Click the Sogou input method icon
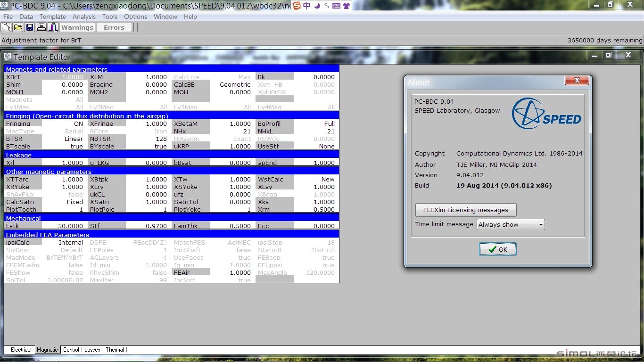This screenshot has height=362, width=644. (x=296, y=6)
